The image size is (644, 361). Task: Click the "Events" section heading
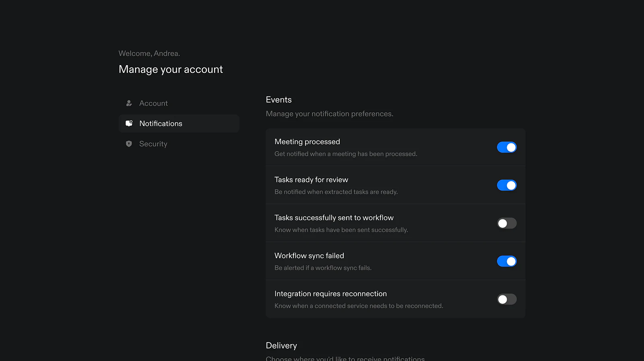[x=279, y=100]
